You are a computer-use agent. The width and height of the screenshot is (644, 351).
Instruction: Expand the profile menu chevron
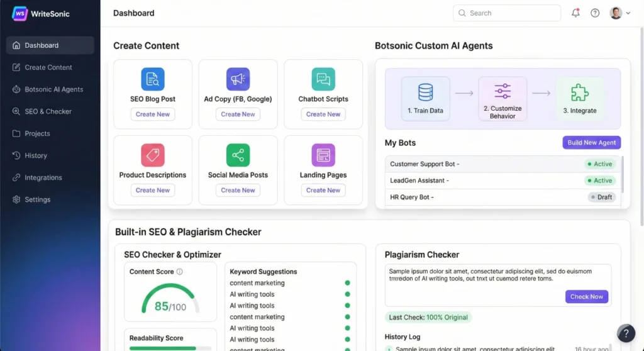point(628,13)
